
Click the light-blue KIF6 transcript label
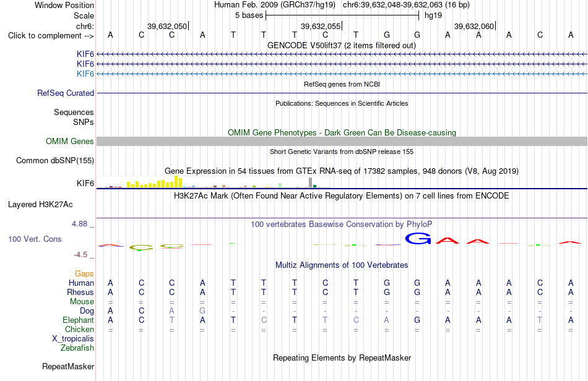click(85, 74)
